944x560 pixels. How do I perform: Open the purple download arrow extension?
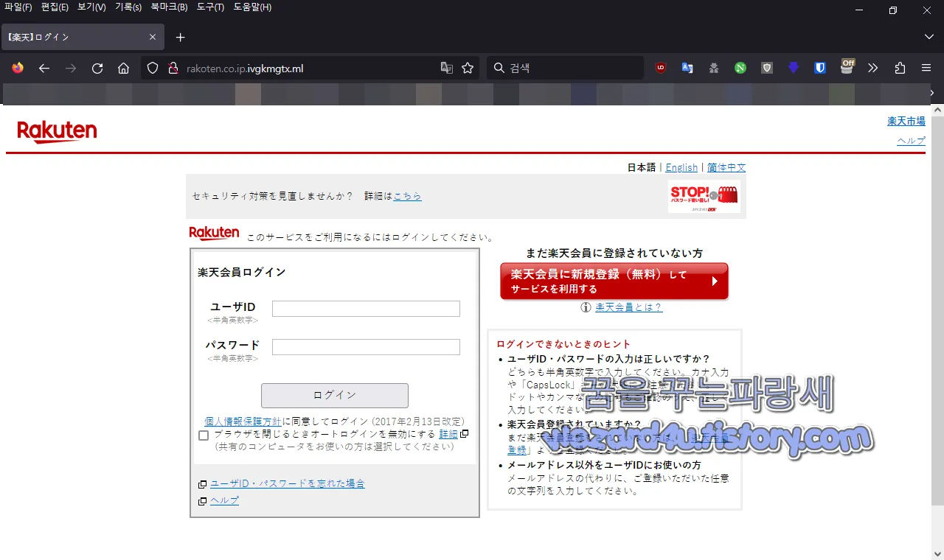tap(794, 68)
